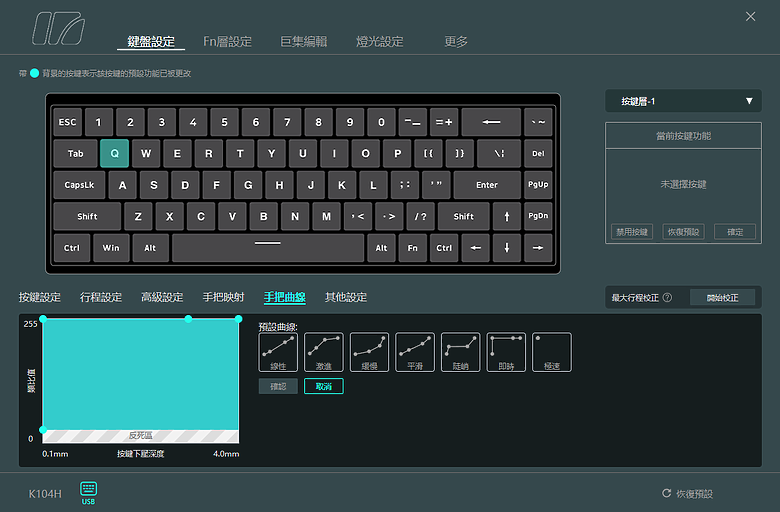This screenshot has width=780, height=512.
Task: Select the right Ctrl key
Action: click(x=444, y=248)
